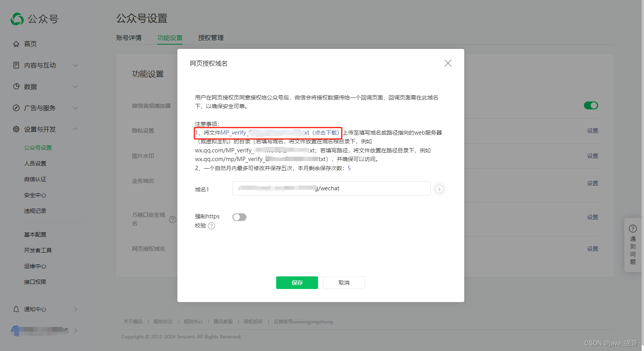Screen dimensions: 644x351
Task: Open the 通知中心 arrow
Action: pos(75,309)
